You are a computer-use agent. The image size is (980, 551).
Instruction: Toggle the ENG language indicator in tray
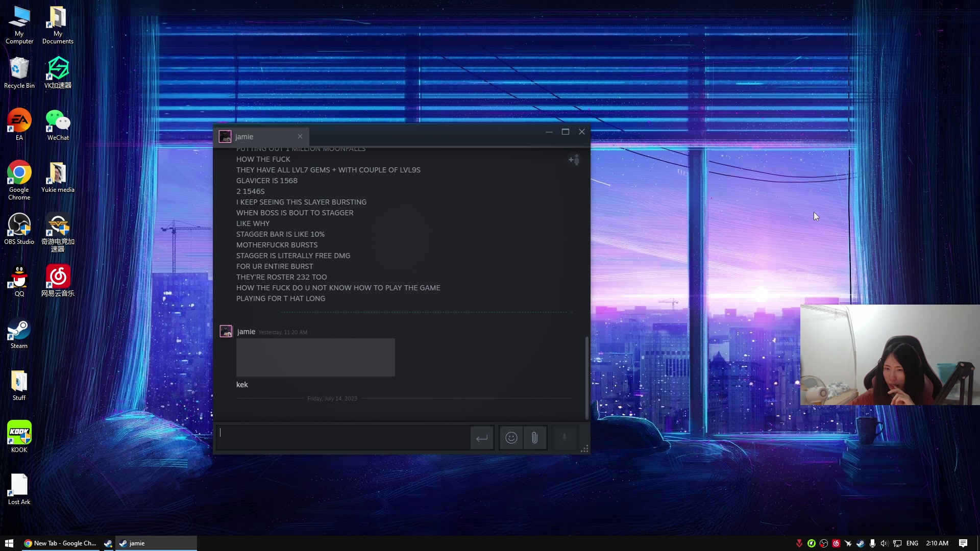coord(912,543)
